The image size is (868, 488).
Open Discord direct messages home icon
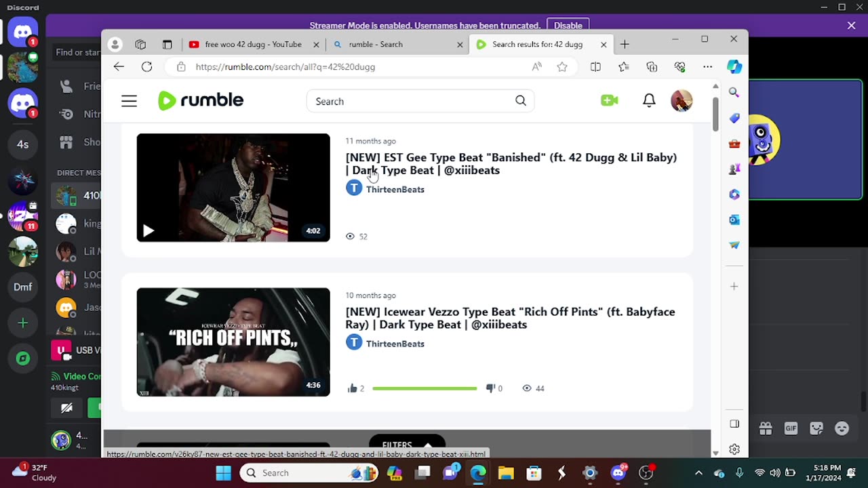23,32
